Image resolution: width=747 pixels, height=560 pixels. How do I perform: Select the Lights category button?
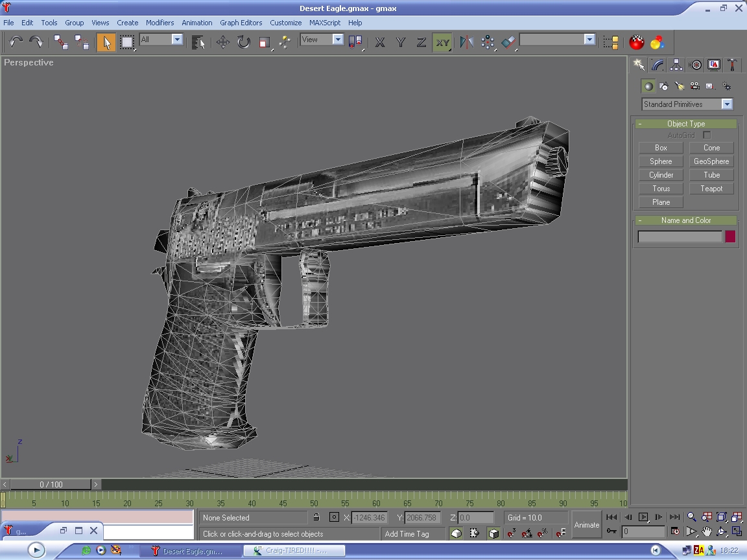pos(680,86)
